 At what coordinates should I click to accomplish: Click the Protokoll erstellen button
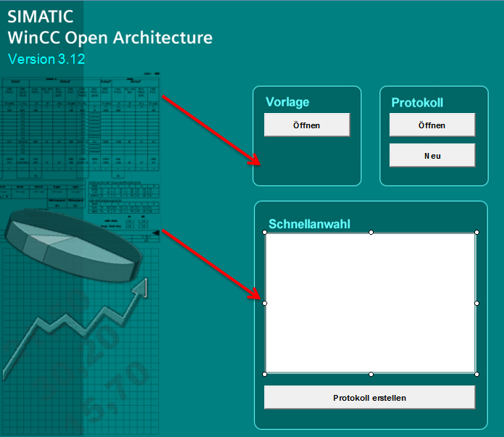(x=369, y=397)
